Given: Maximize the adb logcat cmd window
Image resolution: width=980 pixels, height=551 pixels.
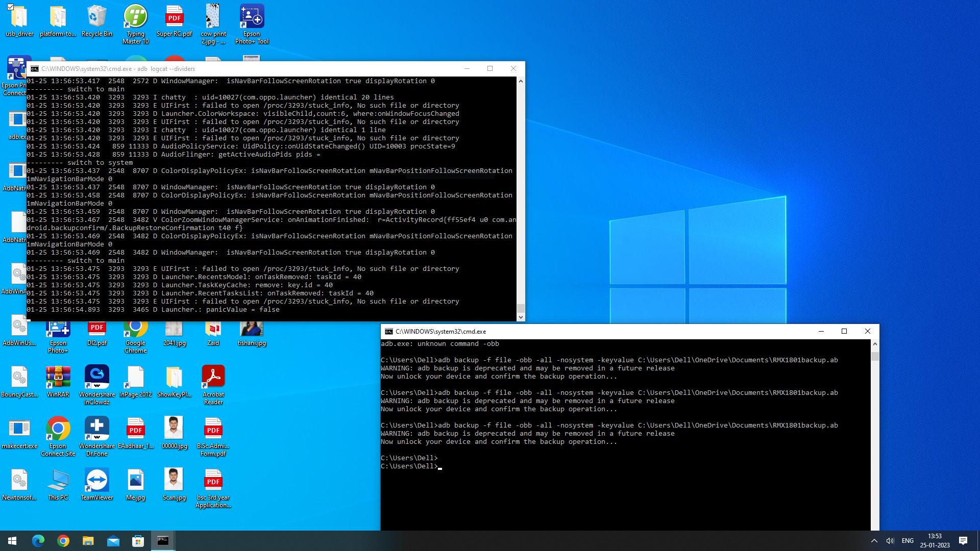Looking at the screenshot, I should point(490,69).
